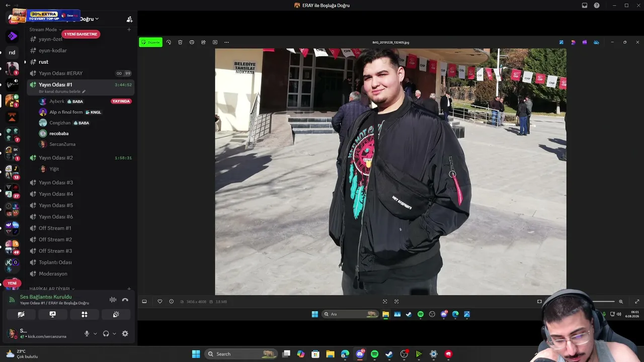The width and height of the screenshot is (644, 362).
Task: Share the photo from the Photos toolbar
Action: tap(203, 42)
